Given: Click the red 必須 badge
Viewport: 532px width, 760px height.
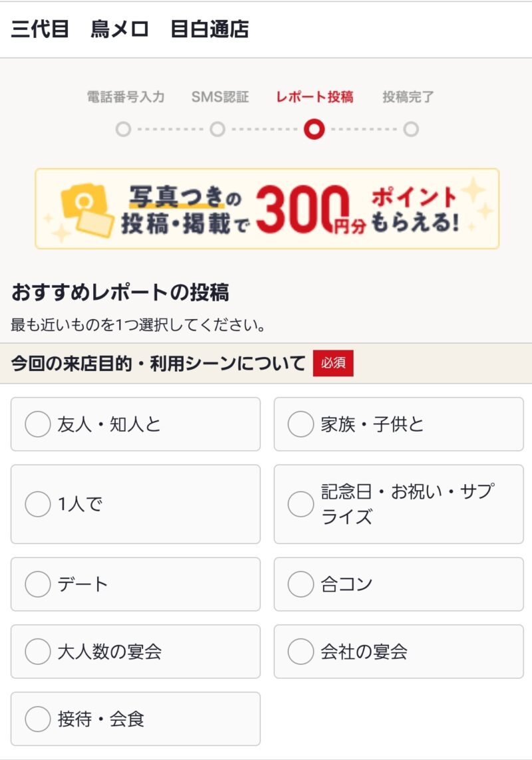Looking at the screenshot, I should (x=333, y=364).
